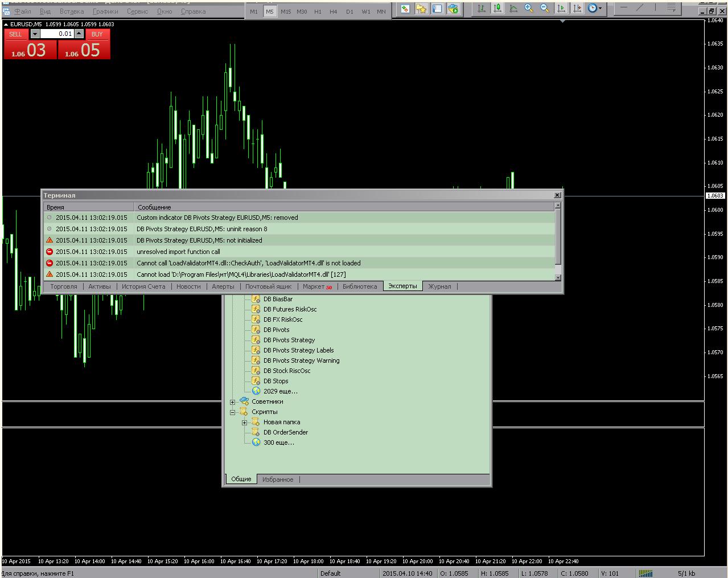
Task: Click the application icon left of Файл
Action: coord(6,11)
